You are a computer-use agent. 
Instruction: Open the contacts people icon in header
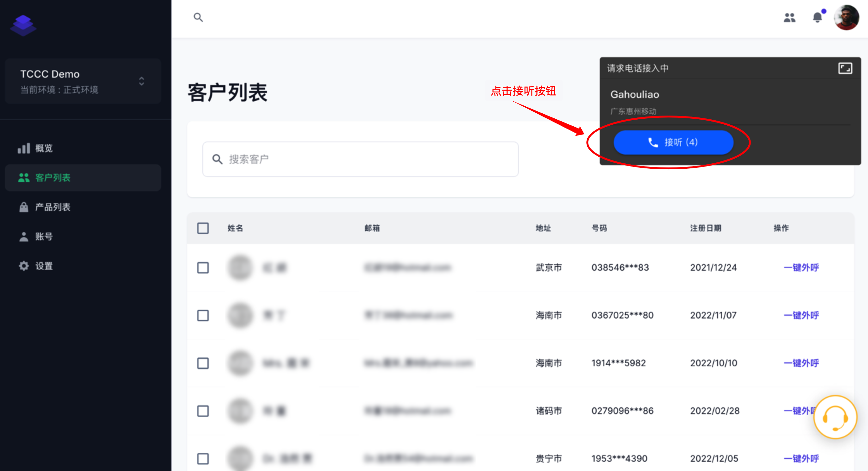coord(789,17)
